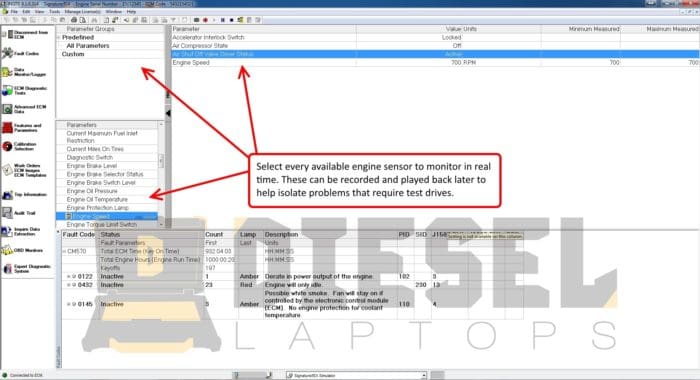Select the Custom parameter group

click(73, 54)
